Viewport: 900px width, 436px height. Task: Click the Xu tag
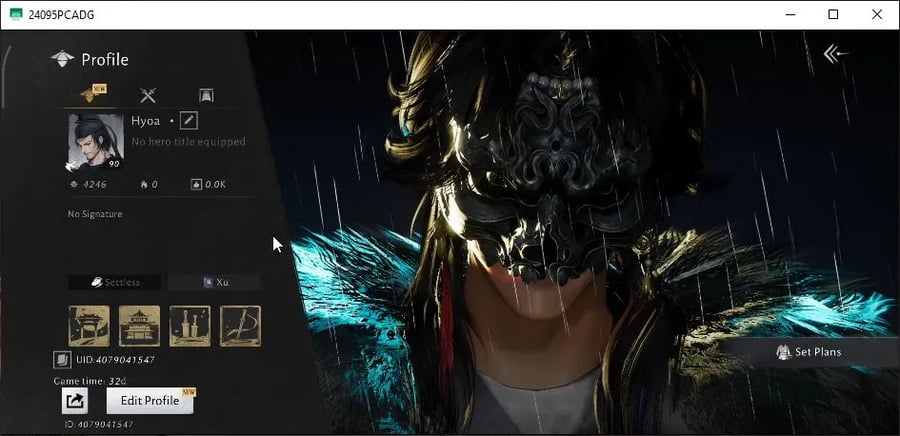pyautogui.click(x=215, y=283)
